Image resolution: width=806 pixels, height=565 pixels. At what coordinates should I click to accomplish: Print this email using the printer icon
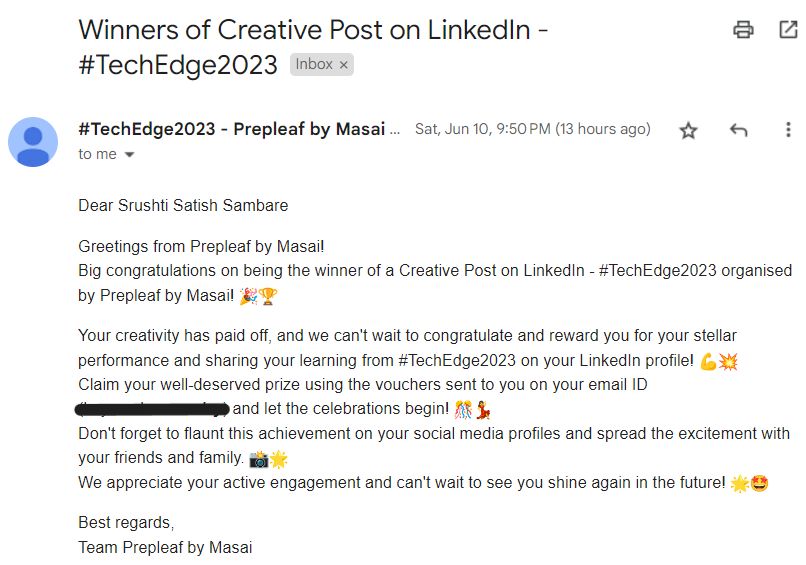[743, 30]
